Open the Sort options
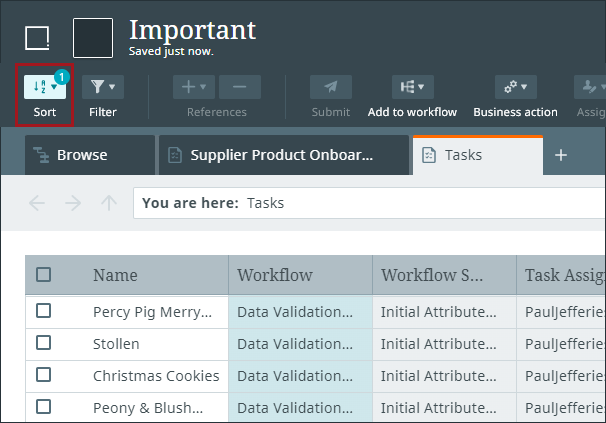606x423 pixels. point(44,88)
